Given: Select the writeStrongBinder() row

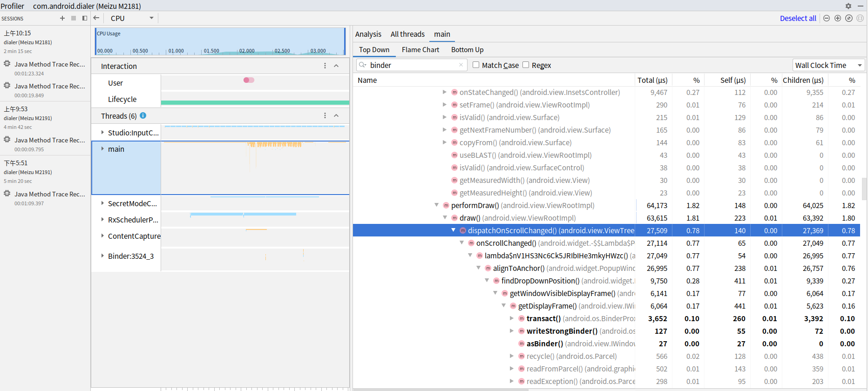Looking at the screenshot, I should (x=606, y=331).
